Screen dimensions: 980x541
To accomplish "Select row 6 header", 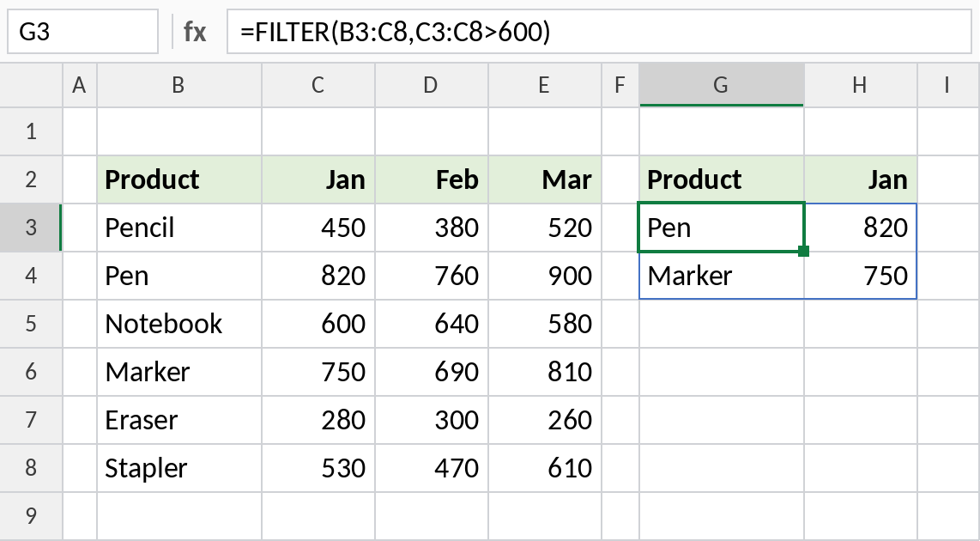I will [x=31, y=372].
